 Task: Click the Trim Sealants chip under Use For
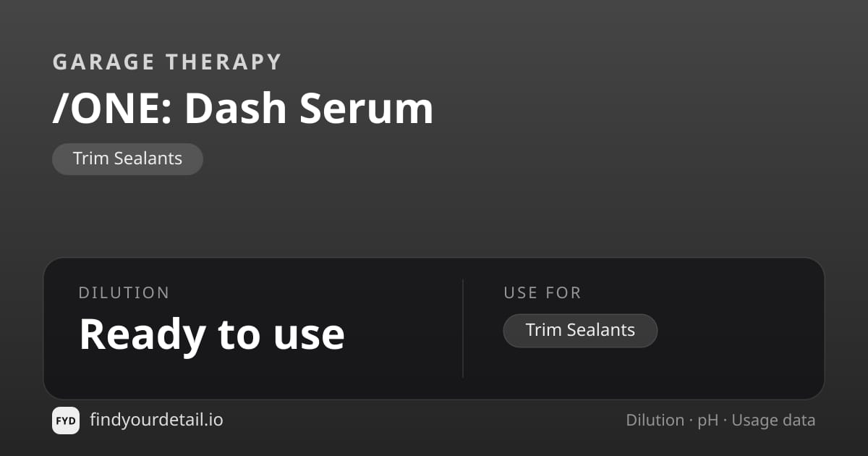tap(580, 331)
